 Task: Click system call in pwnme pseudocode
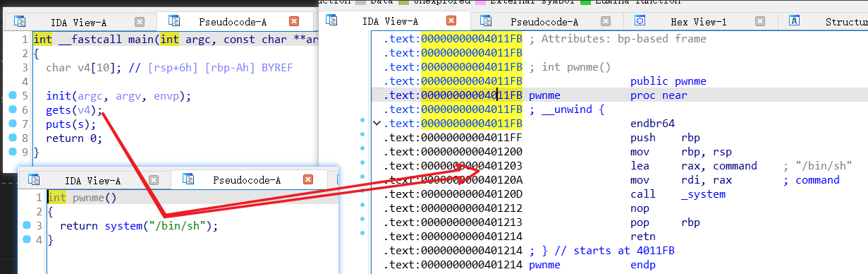pos(124,226)
